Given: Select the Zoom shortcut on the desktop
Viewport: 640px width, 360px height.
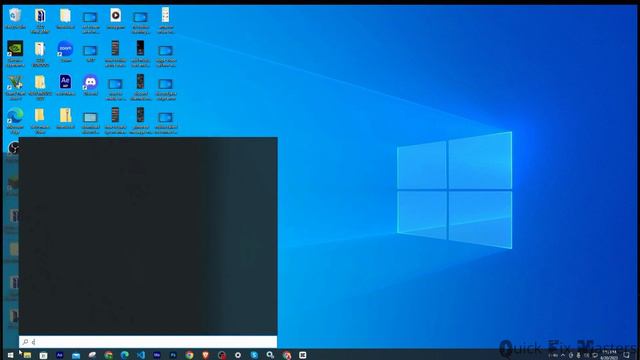Looking at the screenshot, I should (x=65, y=51).
